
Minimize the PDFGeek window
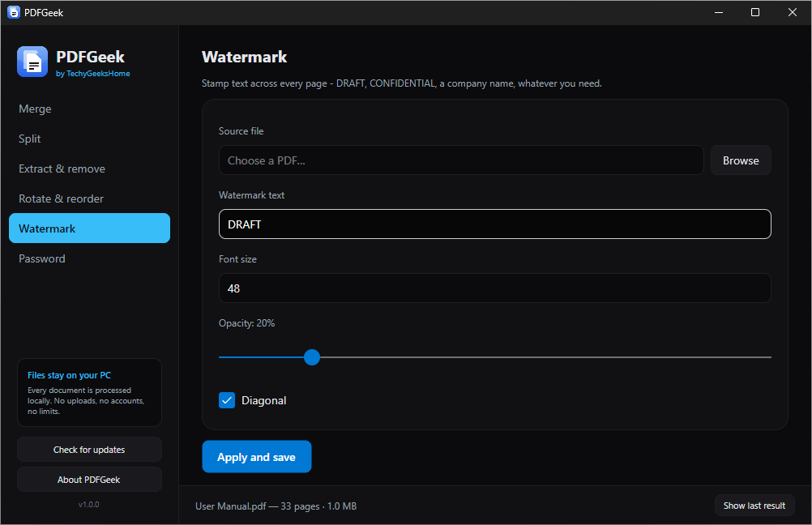pyautogui.click(x=718, y=12)
